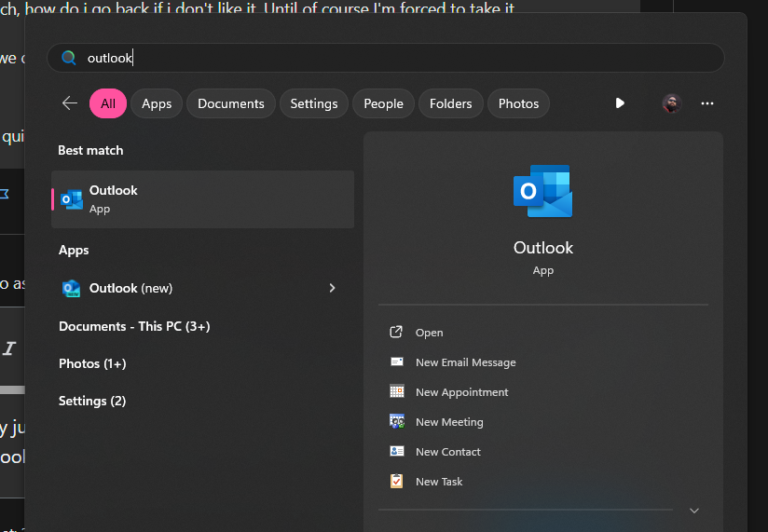
Task: Open Outlook via the Open action
Action: click(429, 333)
